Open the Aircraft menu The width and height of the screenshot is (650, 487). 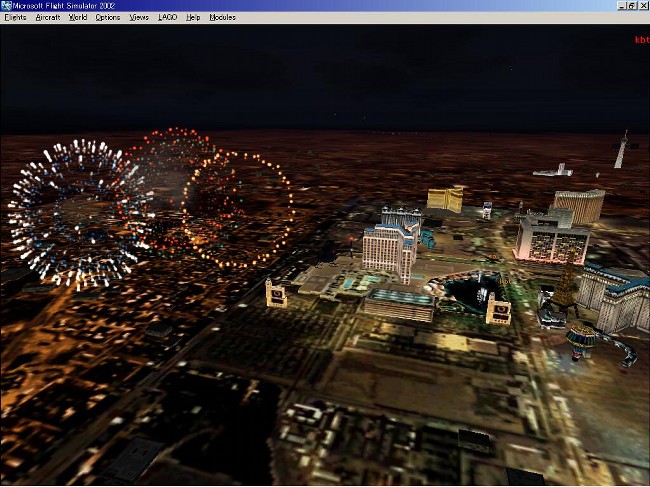click(48, 17)
